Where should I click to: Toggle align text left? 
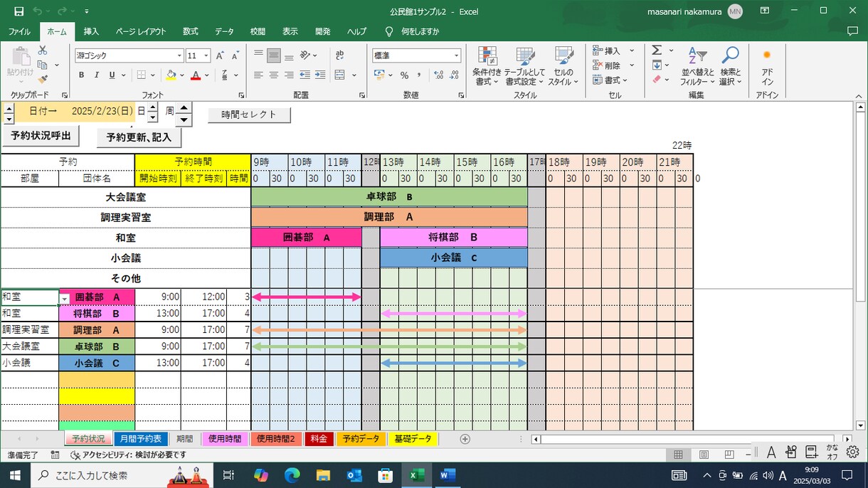pyautogui.click(x=259, y=75)
